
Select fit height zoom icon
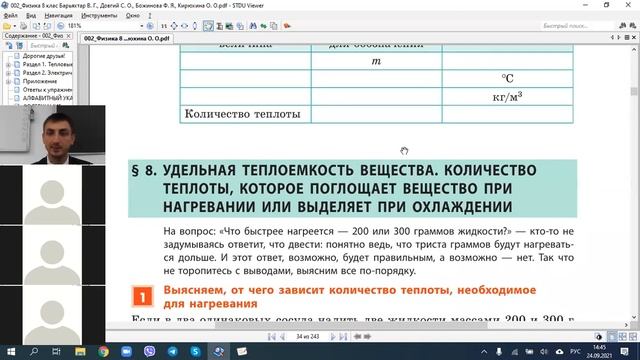coord(195,26)
